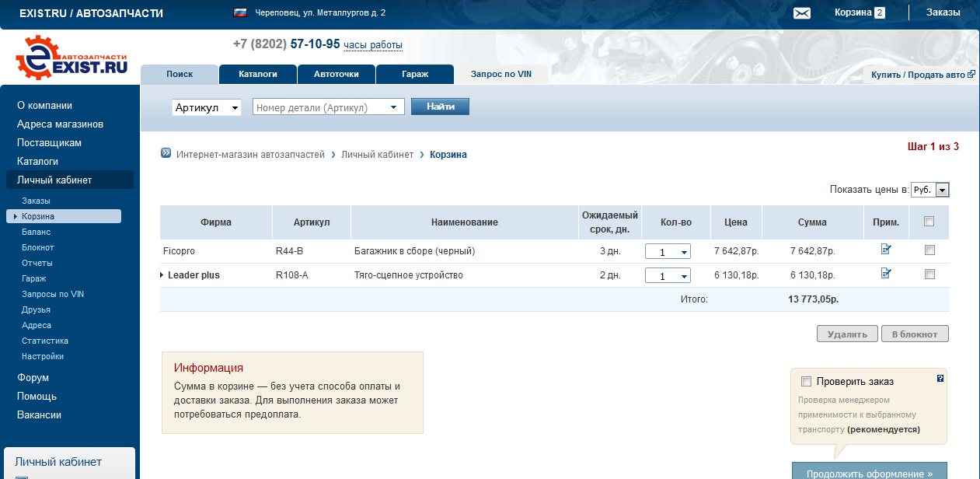The width and height of the screenshot is (980, 479).
Task: Open Запросы по VIN in the sidebar
Action: pyautogui.click(x=52, y=294)
